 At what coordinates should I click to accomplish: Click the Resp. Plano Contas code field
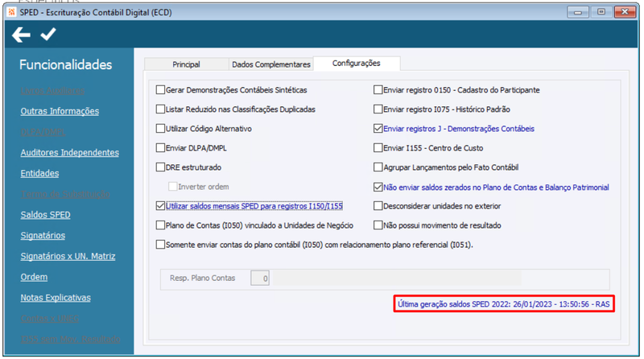click(260, 278)
